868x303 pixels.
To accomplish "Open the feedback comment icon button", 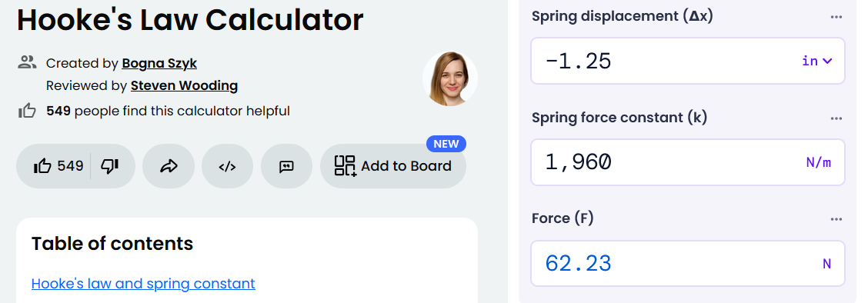I will click(287, 166).
